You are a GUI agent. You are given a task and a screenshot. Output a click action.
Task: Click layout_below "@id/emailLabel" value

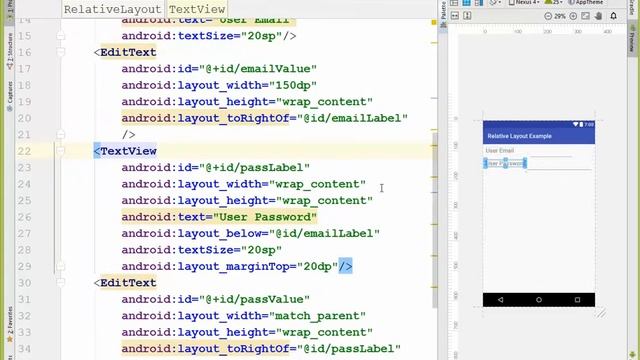[x=324, y=233]
